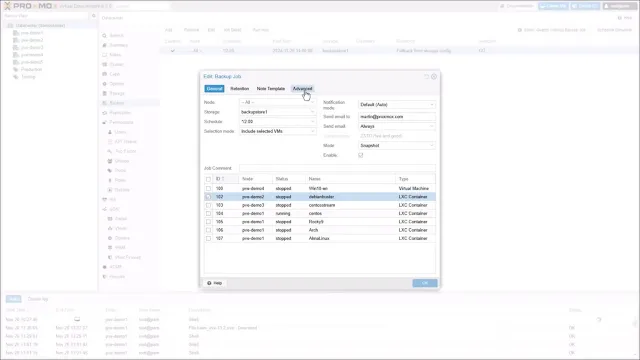Click the reset icon in Edit Backup Job header
Screen dimensions: 640x360
pos(427,76)
